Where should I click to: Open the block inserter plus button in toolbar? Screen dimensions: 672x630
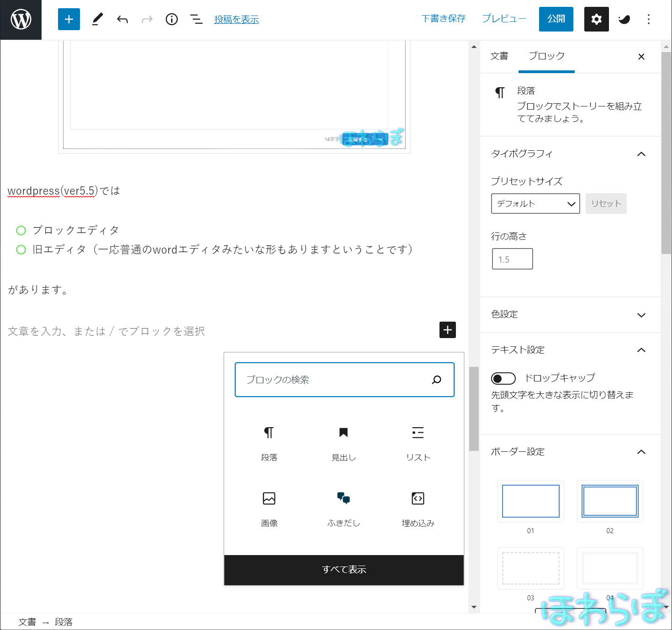pos(69,19)
